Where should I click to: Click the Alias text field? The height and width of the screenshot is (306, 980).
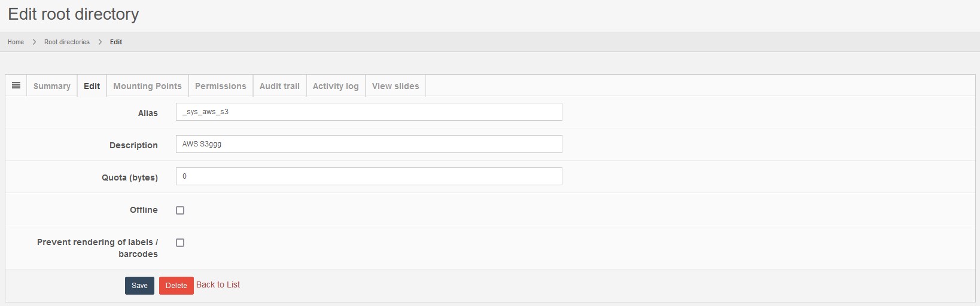369,112
